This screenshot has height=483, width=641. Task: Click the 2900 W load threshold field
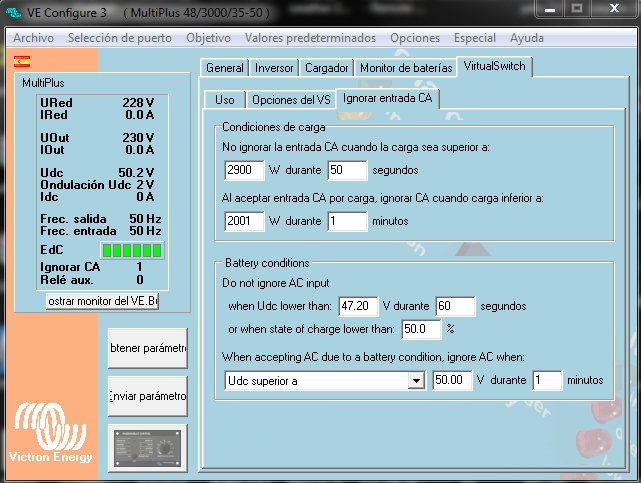[244, 170]
